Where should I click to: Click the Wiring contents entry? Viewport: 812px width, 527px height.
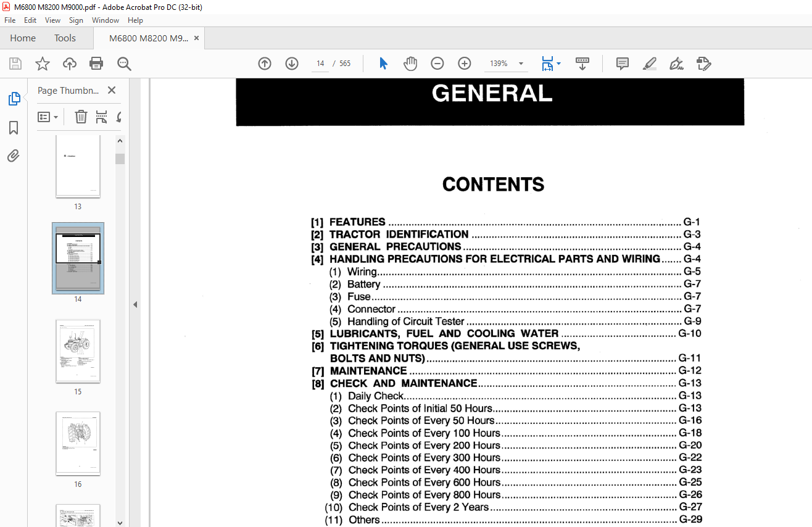point(515,272)
